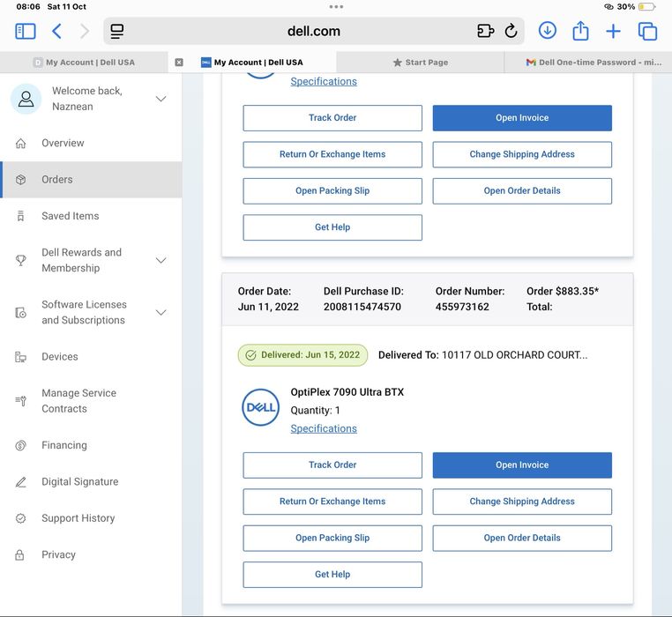
Task: Click the Privacy lock icon
Action: click(19, 555)
